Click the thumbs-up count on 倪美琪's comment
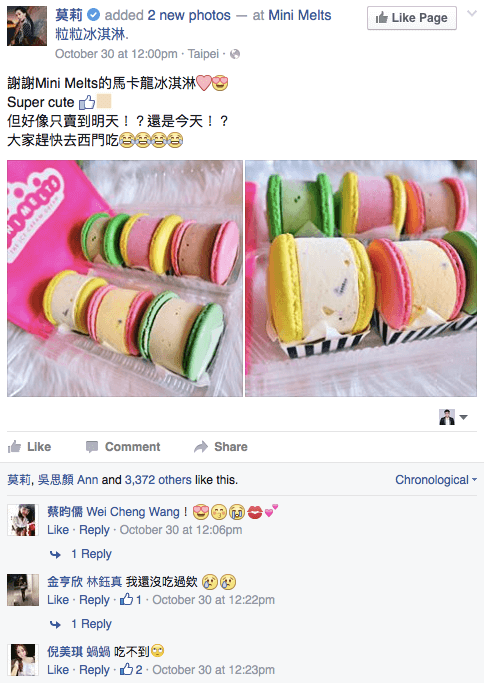This screenshot has width=484, height=683. (x=131, y=669)
